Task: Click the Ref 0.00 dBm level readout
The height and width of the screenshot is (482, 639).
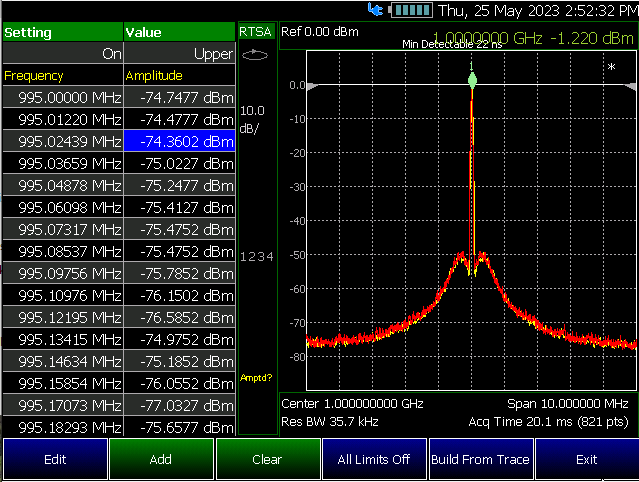Action: click(320, 32)
